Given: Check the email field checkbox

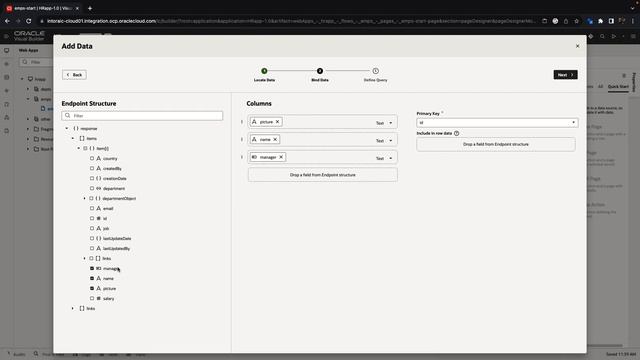Looking at the screenshot, I should point(92,209).
